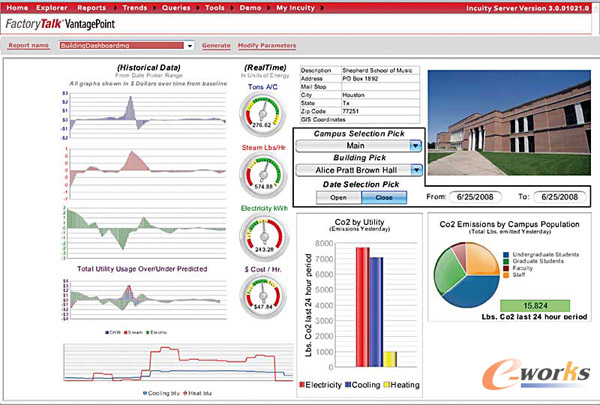Viewport: 600px width, 405px height.
Task: Click the Cooling btu legend entry
Action: 161,393
